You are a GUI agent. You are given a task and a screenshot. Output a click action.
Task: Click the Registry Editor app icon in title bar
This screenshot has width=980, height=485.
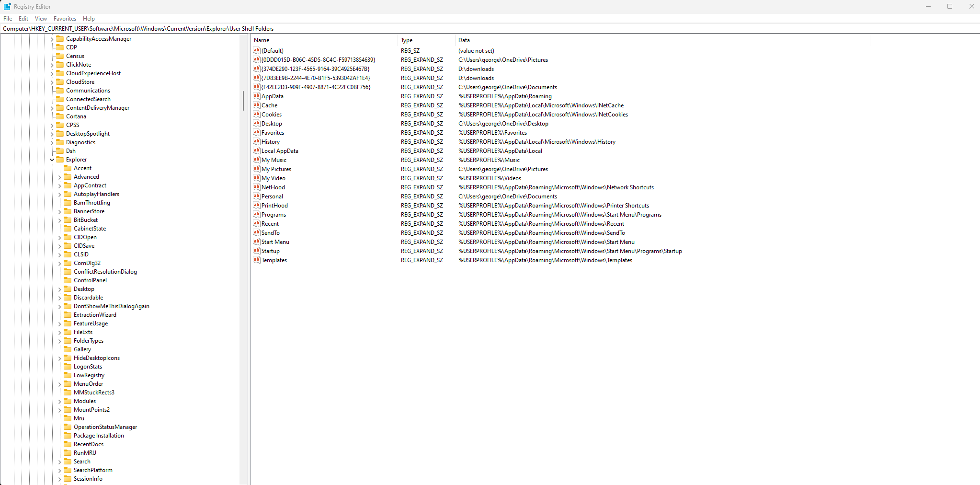[7, 7]
